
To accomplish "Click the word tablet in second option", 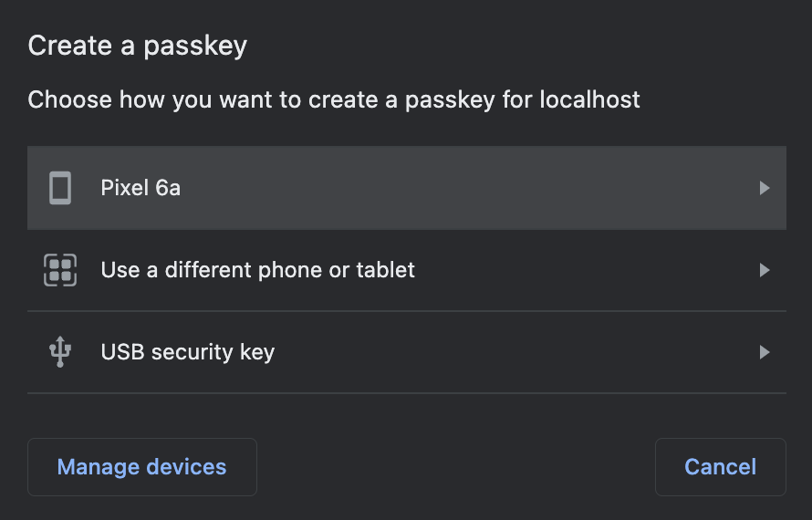I will coord(387,270).
